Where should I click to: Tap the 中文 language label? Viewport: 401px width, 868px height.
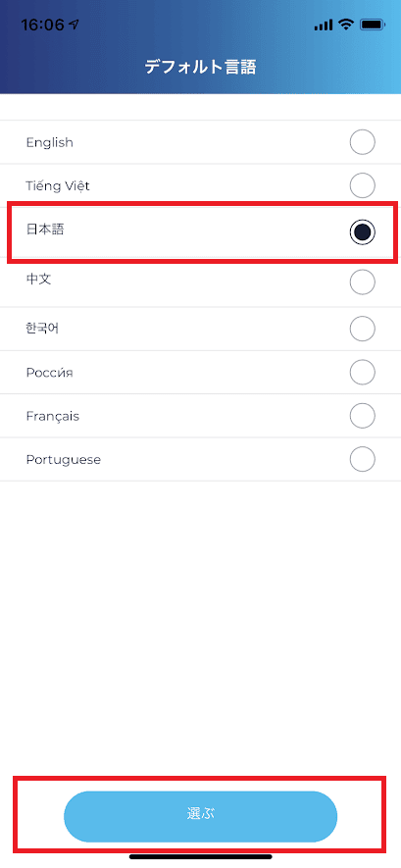click(x=38, y=279)
